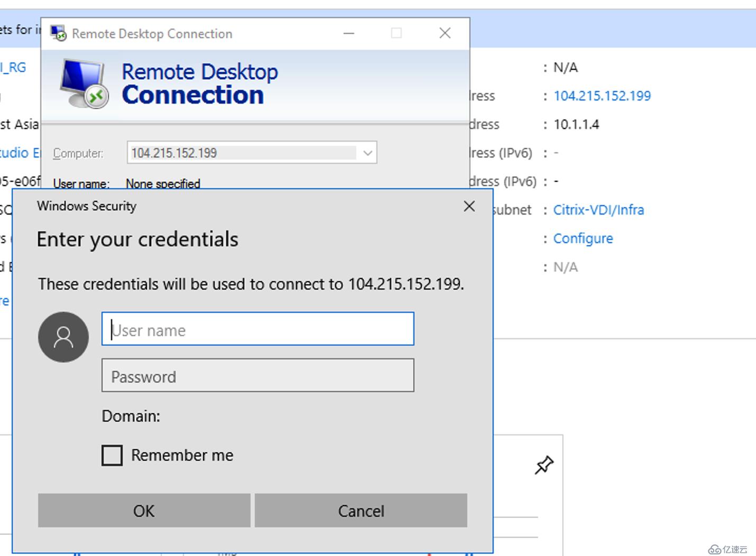Click the User name input field
This screenshot has width=756, height=556.
[257, 329]
